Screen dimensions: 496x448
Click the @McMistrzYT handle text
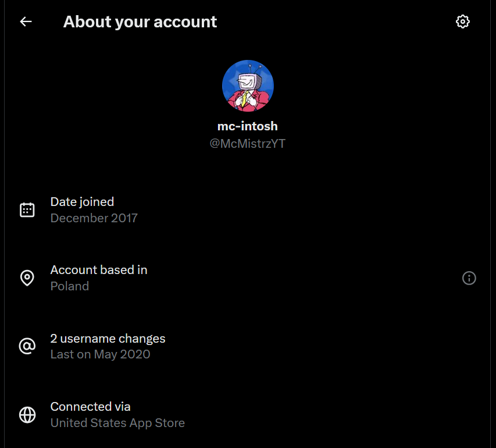pyautogui.click(x=248, y=143)
